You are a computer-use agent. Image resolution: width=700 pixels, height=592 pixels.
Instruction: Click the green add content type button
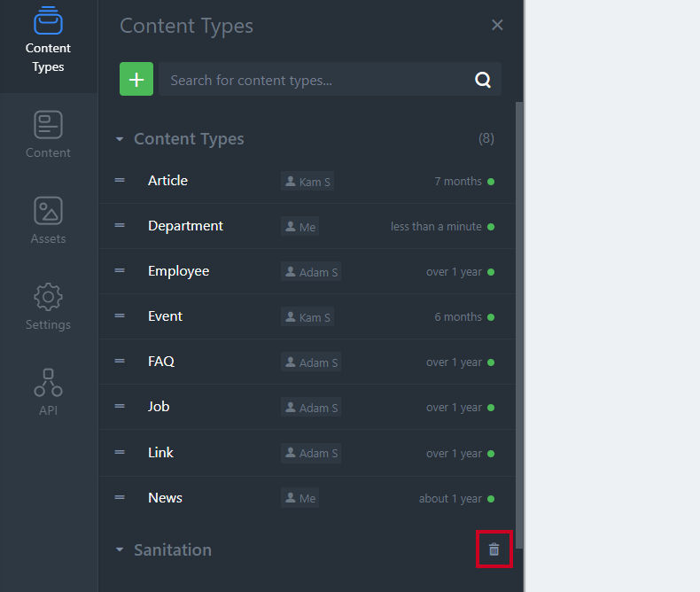point(136,79)
